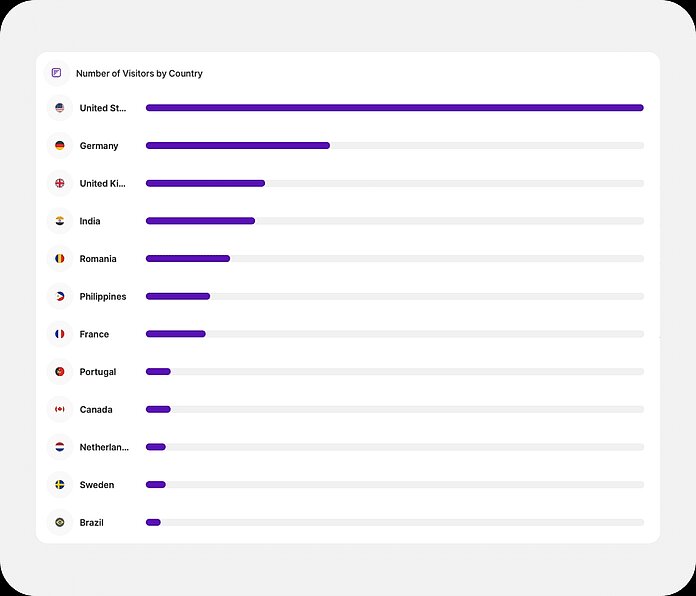Click the Portugal flag icon
696x596 pixels.
coord(60,372)
